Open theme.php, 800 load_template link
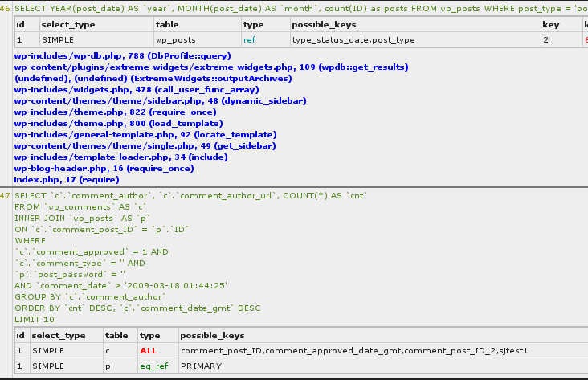Screen dimensions: 588x380 (119, 124)
